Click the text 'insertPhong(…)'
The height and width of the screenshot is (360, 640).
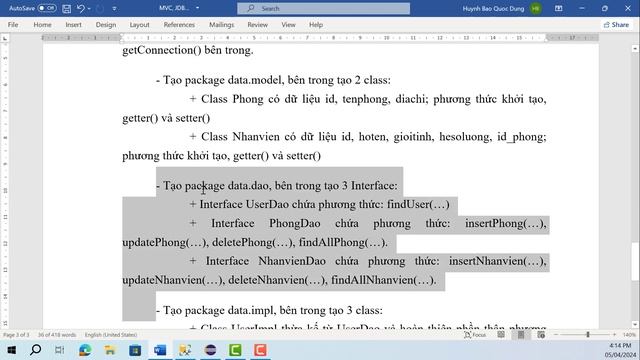pos(504,224)
